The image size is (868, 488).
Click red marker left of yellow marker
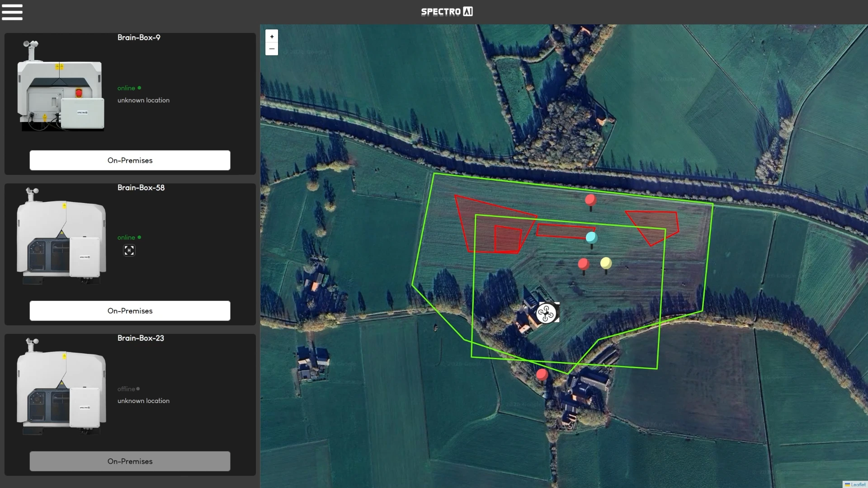click(x=583, y=264)
